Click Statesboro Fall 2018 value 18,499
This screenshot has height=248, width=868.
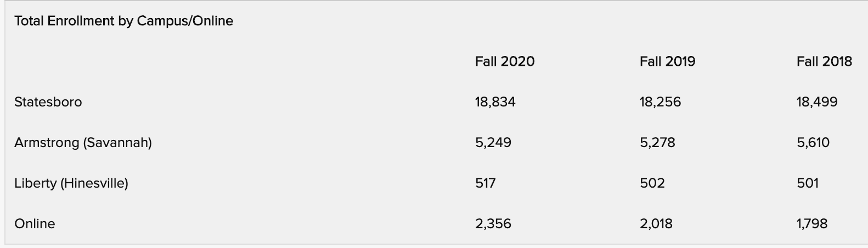pyautogui.click(x=816, y=102)
